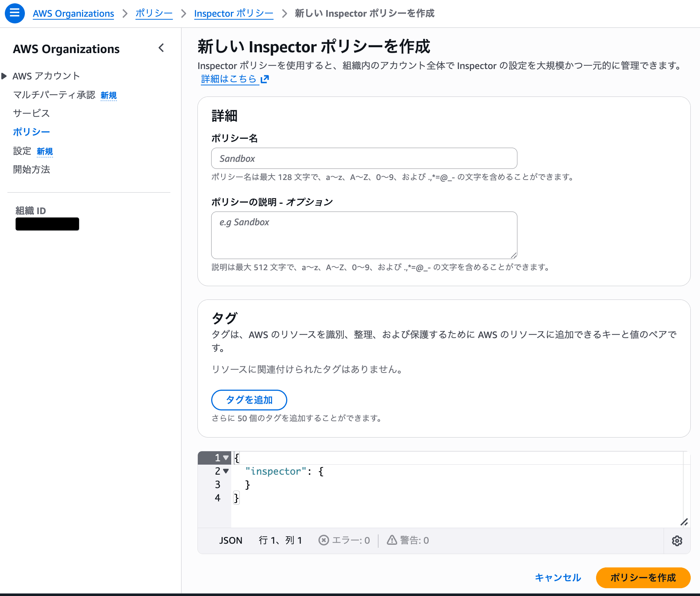
Task: Click タグを追加 button
Action: click(x=249, y=400)
